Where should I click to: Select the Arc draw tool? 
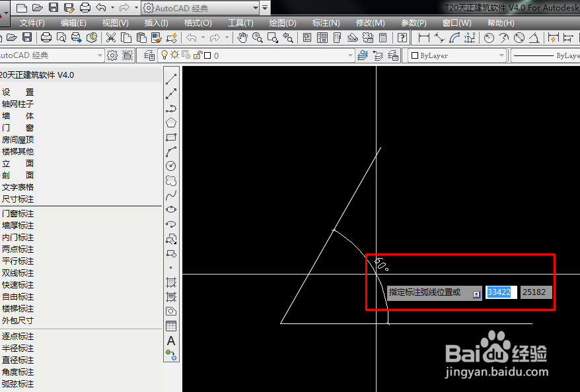(x=171, y=152)
